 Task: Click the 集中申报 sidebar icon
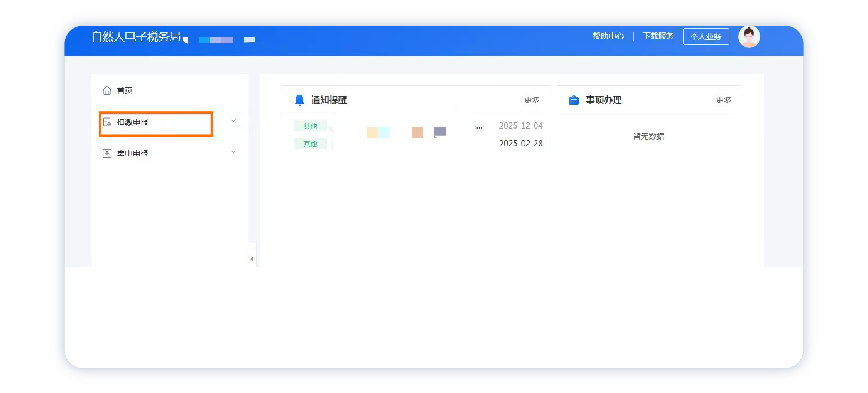[107, 153]
